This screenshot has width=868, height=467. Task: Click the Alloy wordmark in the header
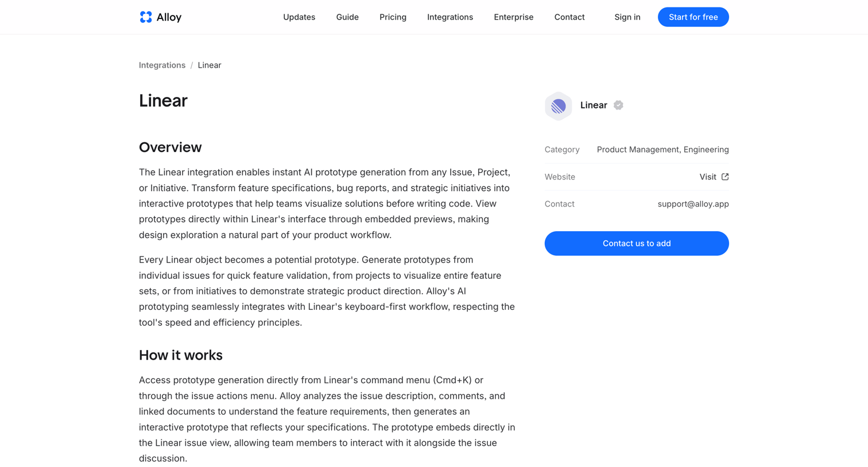169,17
